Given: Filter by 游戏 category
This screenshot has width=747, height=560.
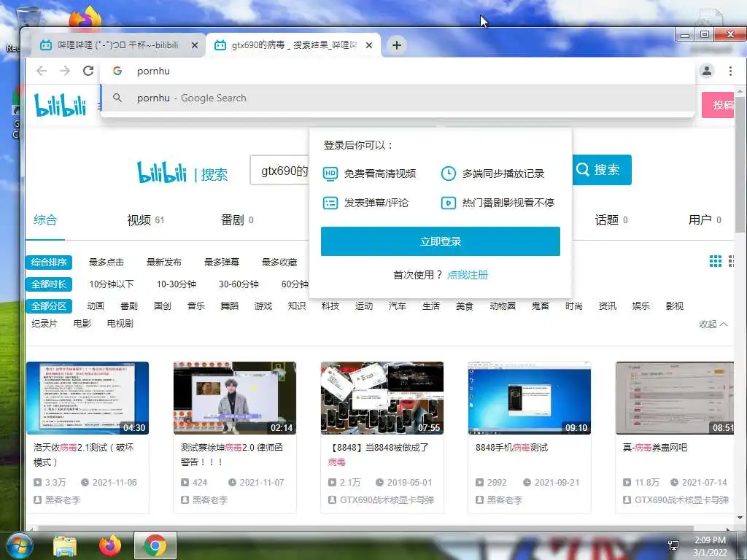Looking at the screenshot, I should [263, 306].
